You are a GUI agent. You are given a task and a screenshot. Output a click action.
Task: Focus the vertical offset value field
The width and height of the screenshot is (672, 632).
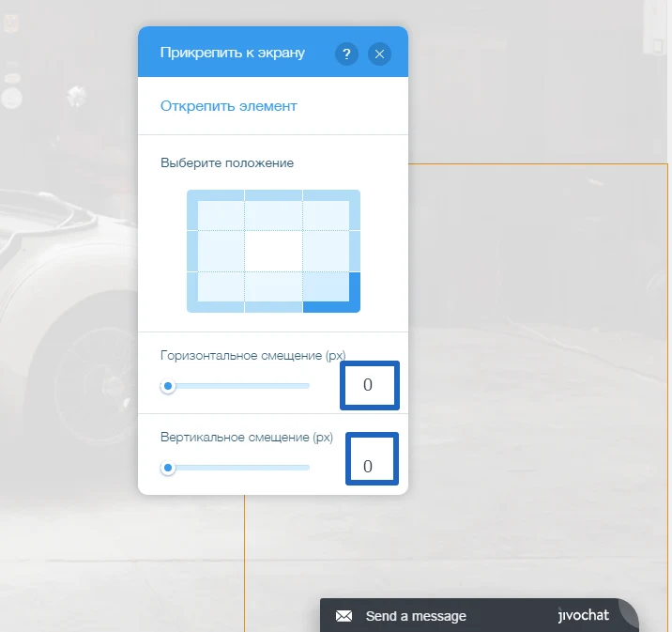click(372, 458)
